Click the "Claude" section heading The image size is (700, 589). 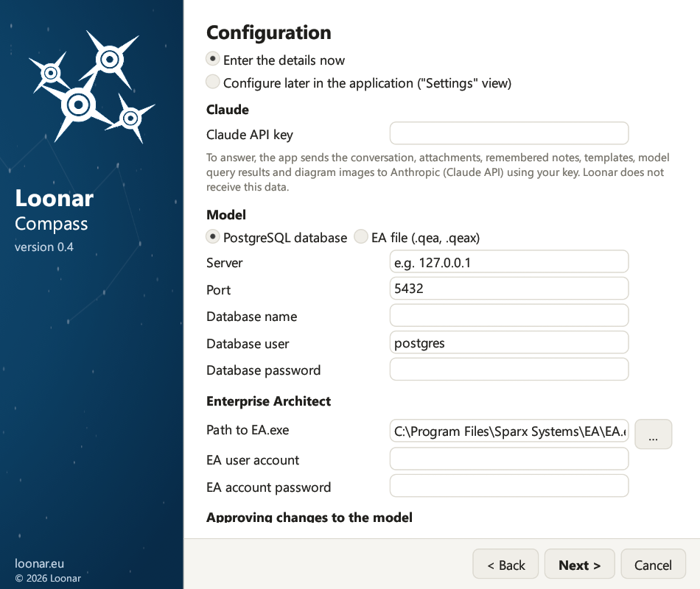(228, 110)
